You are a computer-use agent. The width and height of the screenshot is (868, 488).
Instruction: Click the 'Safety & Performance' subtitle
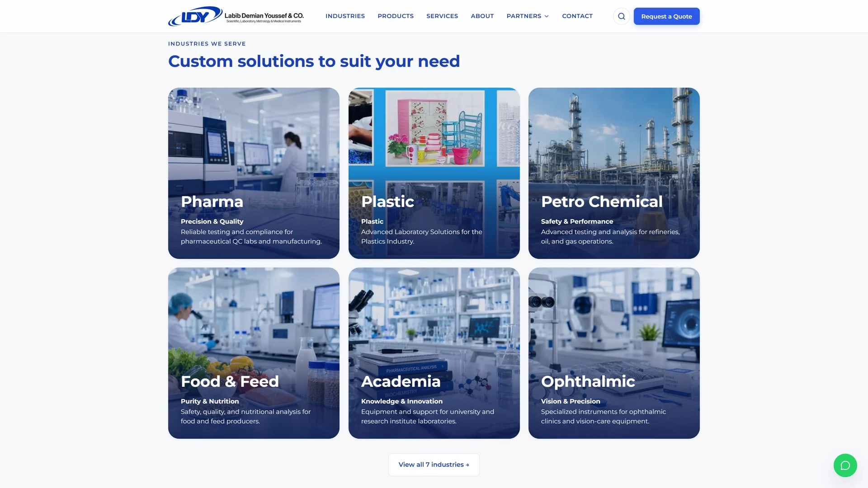point(577,221)
